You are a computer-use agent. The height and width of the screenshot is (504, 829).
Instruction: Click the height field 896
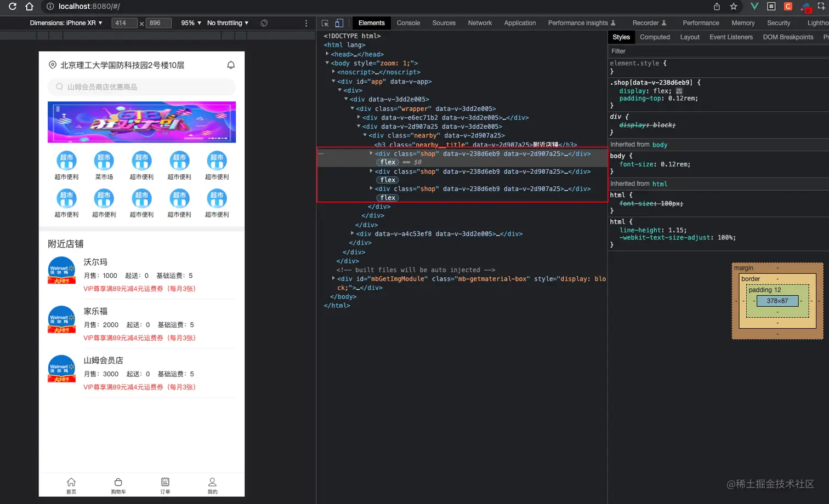pos(159,23)
